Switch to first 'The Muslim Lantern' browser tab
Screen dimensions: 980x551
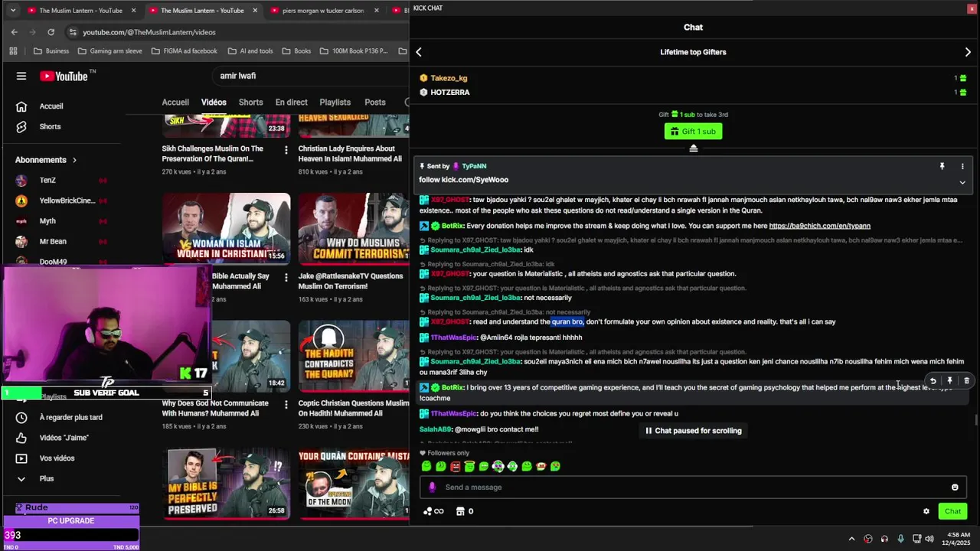click(80, 11)
